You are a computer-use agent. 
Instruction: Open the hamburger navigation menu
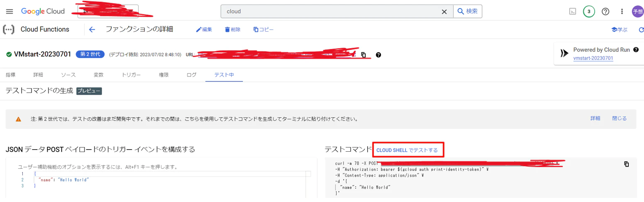[x=10, y=12]
